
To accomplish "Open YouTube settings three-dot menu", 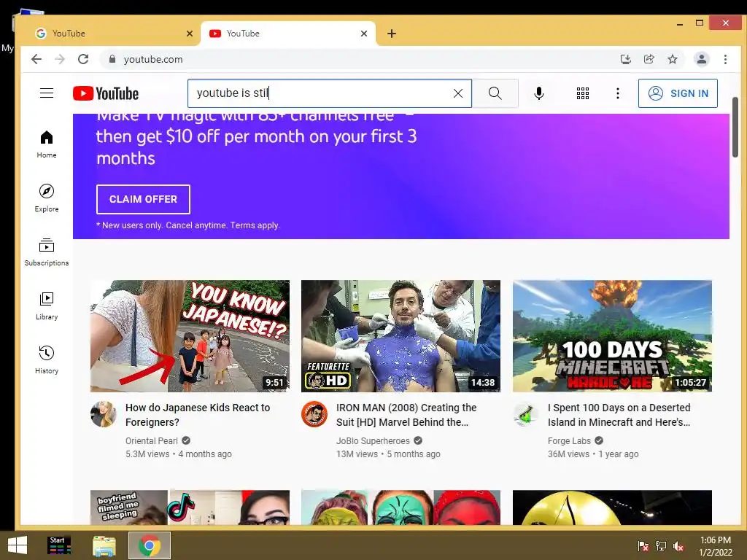I will 617,93.
